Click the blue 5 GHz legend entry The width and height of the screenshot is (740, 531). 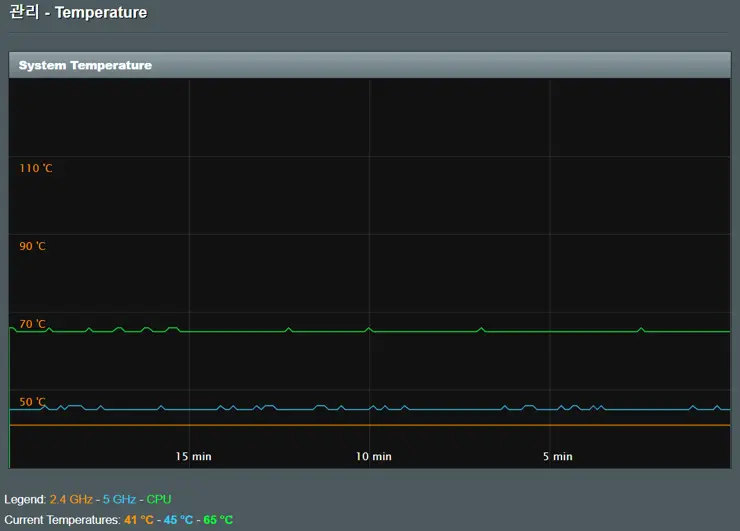[119, 499]
